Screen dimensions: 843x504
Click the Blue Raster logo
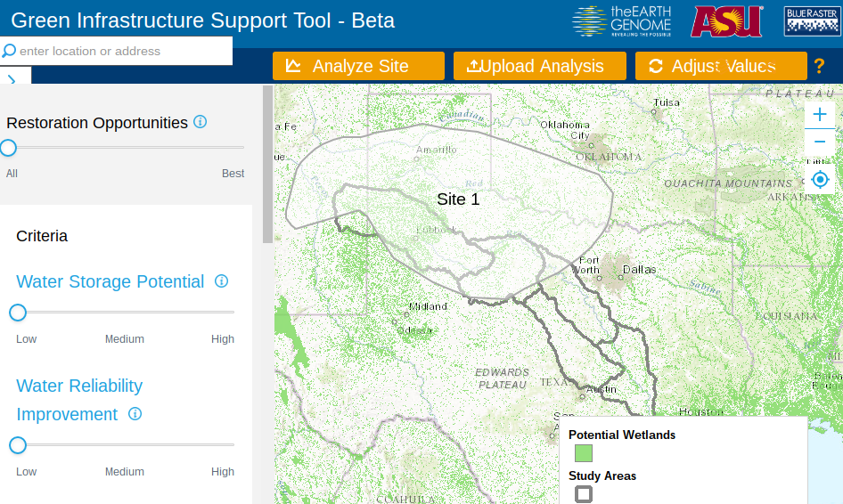(812, 20)
